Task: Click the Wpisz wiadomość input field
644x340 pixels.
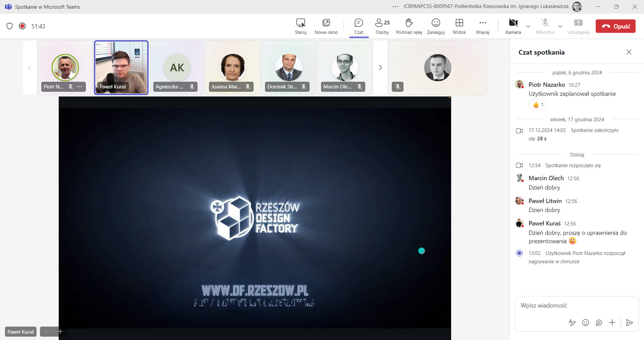Action: (x=576, y=305)
